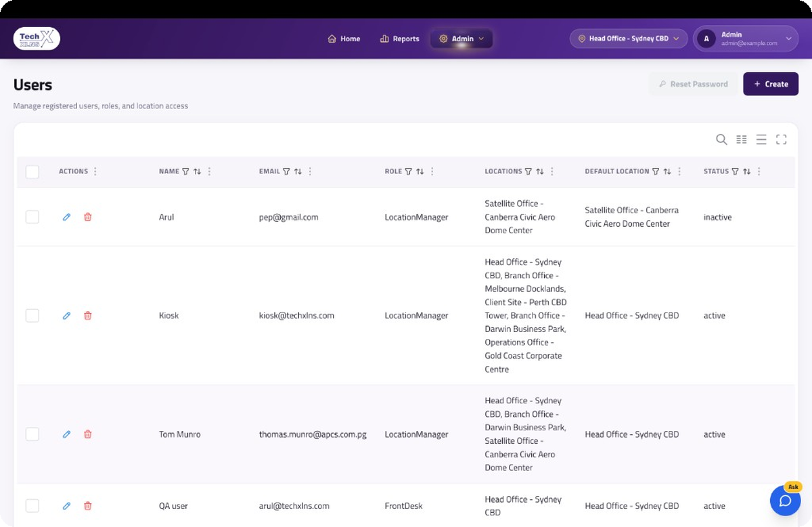Open Locations column options menu
Viewport: 812px width, 527px height.
tap(551, 172)
